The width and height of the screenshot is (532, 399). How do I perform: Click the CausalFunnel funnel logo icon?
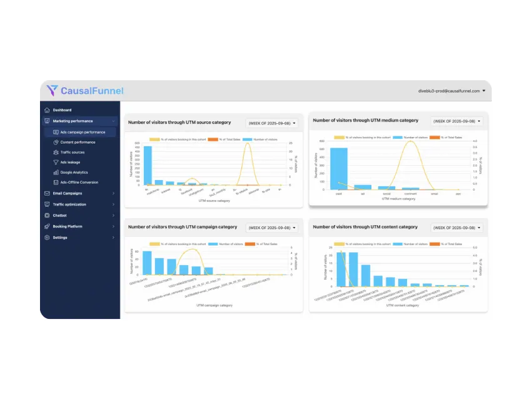point(52,91)
